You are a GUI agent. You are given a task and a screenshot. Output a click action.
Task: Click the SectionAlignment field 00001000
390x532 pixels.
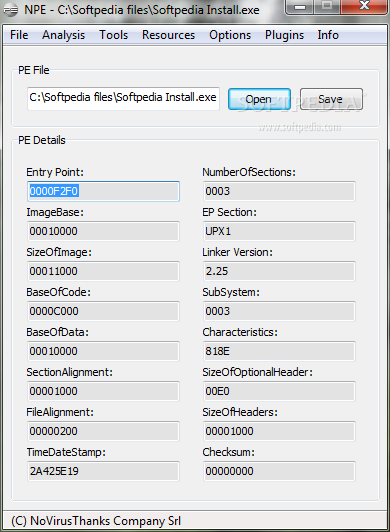103,391
